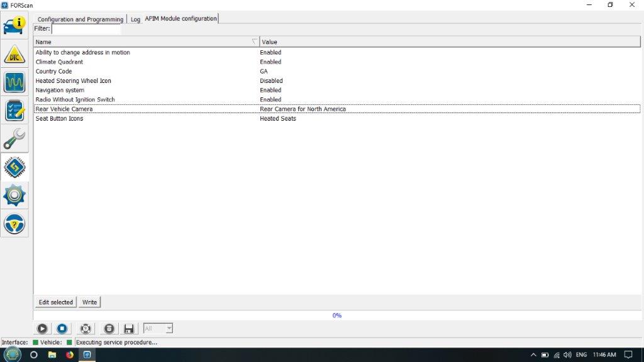The width and height of the screenshot is (644, 362).
Task: Switch to the Log tab
Action: [135, 19]
